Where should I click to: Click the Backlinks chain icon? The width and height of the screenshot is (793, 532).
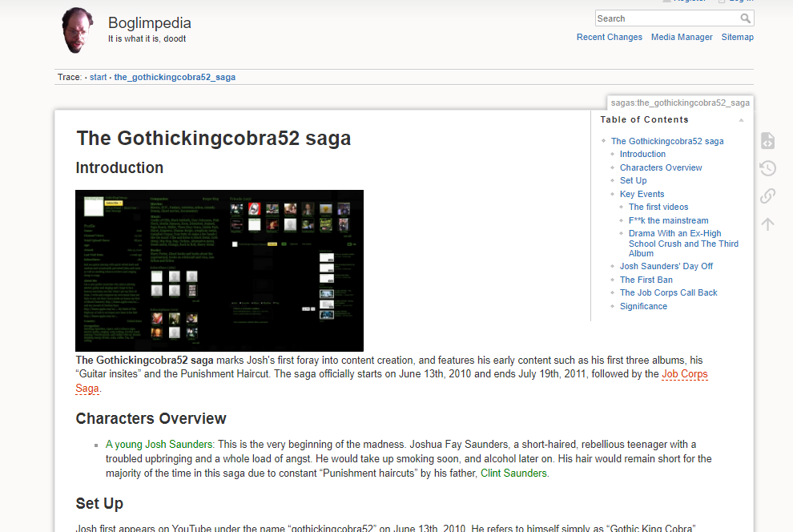(767, 195)
